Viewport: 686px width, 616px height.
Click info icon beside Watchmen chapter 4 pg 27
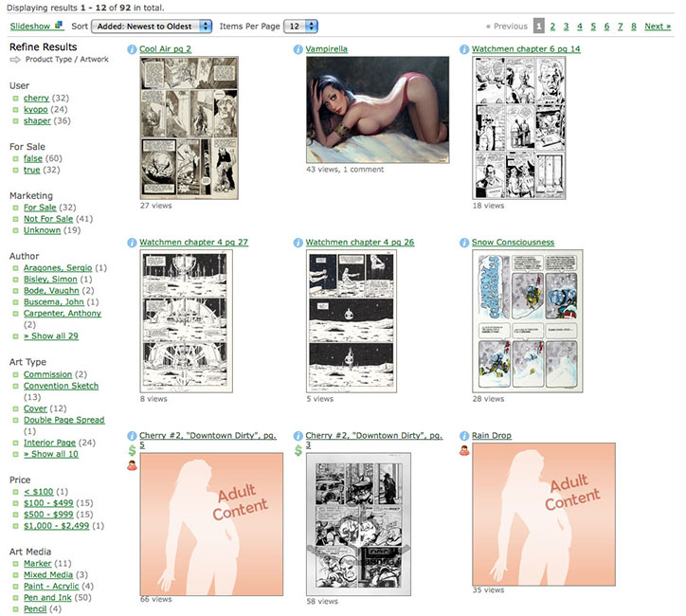[x=132, y=243]
